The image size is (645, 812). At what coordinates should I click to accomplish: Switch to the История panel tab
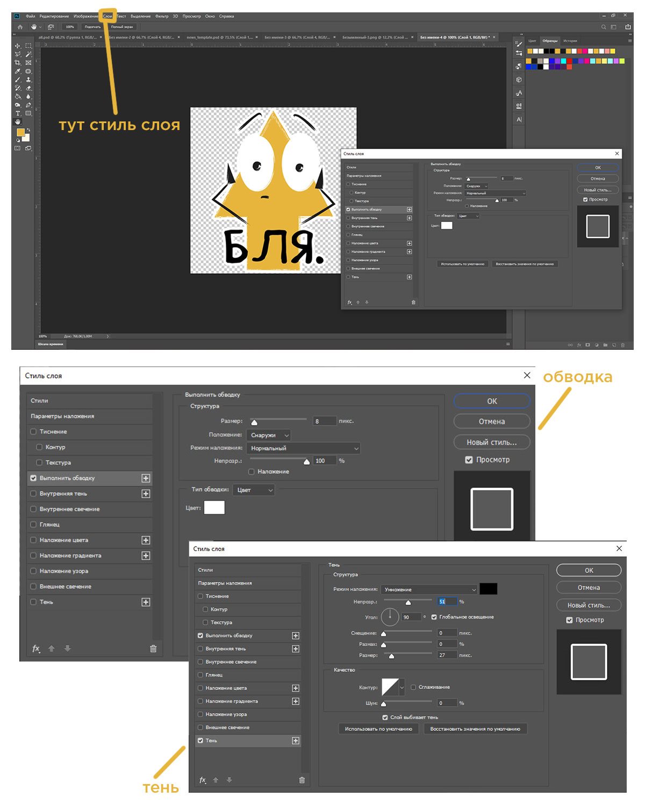[570, 41]
